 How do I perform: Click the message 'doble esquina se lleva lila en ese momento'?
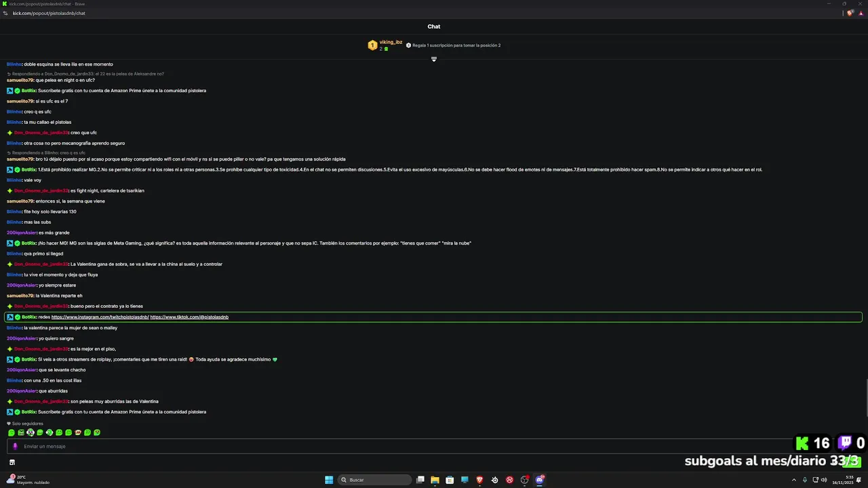pyautogui.click(x=68, y=64)
